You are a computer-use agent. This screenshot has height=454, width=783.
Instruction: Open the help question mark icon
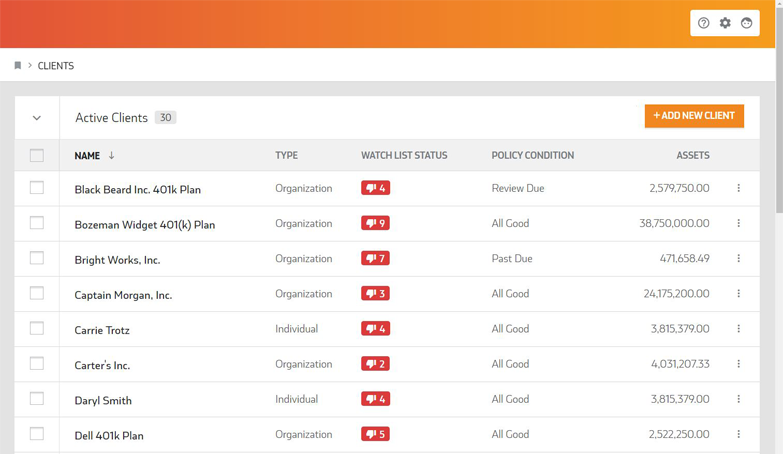(703, 23)
